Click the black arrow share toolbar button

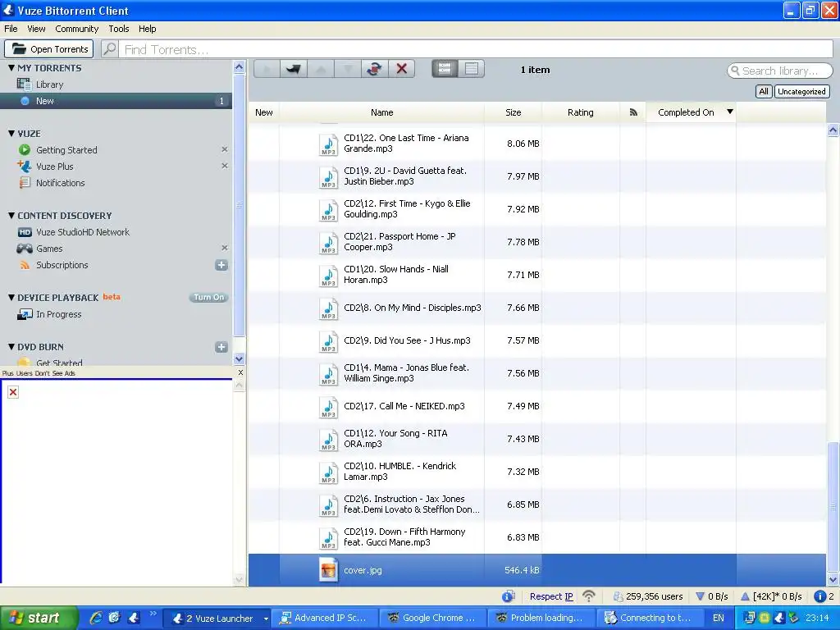(294, 69)
